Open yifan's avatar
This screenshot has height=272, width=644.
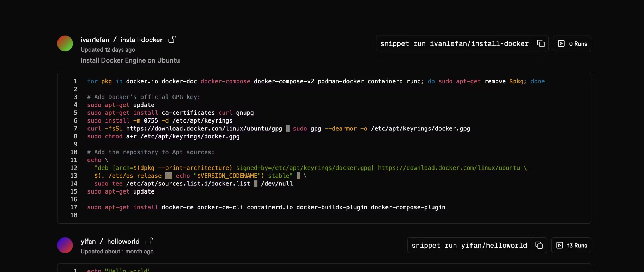pos(65,245)
